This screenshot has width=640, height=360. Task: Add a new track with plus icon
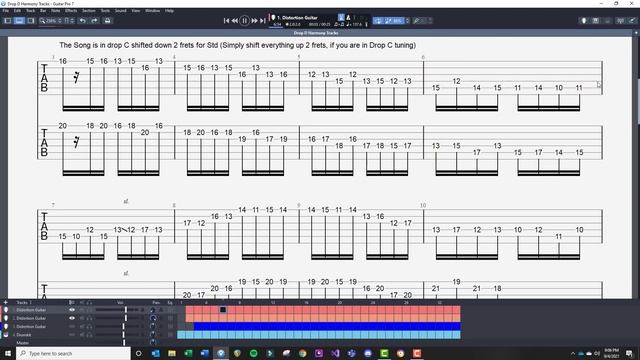[5, 302]
